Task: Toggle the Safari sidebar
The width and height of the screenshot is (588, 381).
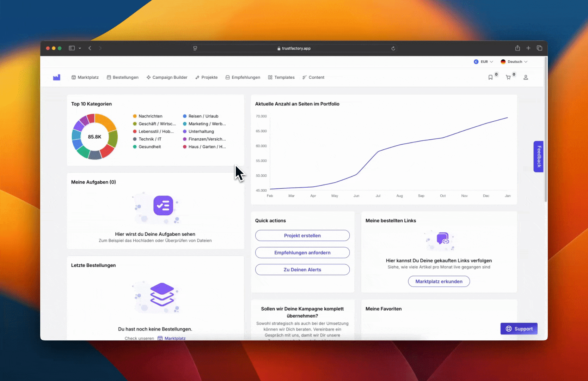Action: (72, 48)
